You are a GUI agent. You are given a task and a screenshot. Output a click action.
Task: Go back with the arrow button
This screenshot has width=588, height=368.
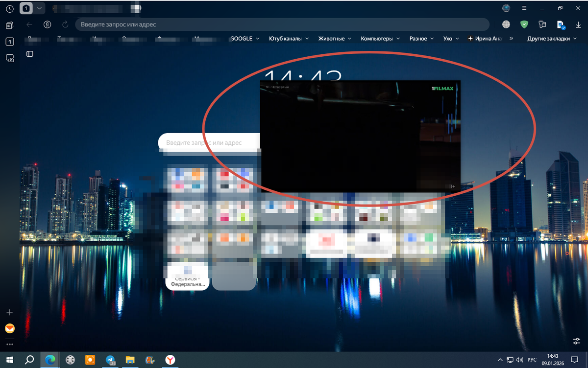(x=29, y=24)
